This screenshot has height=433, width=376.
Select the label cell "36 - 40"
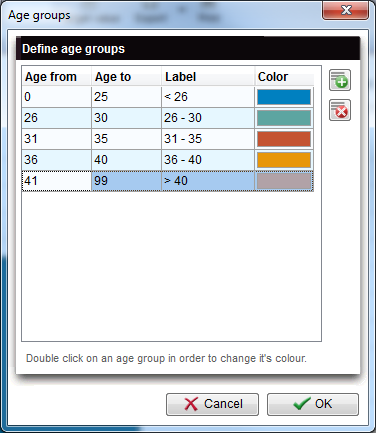click(x=208, y=160)
